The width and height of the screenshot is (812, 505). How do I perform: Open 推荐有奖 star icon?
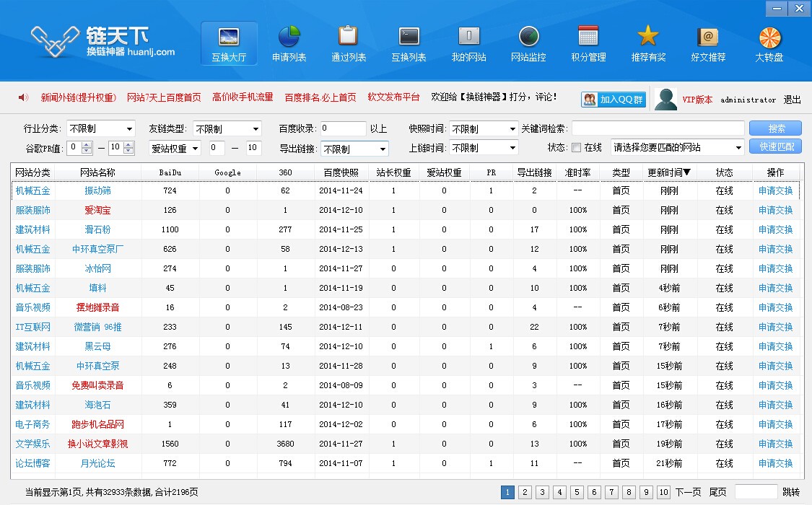click(x=648, y=37)
